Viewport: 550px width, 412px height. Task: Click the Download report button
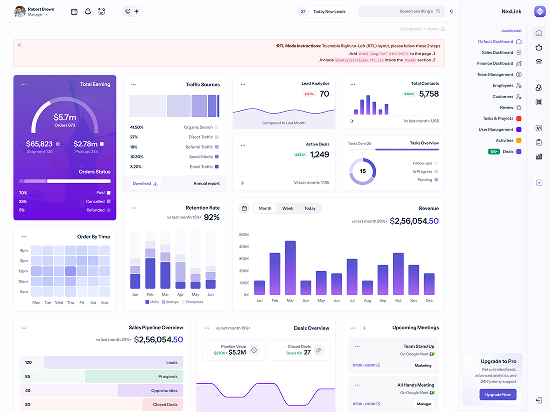pyautogui.click(x=145, y=183)
